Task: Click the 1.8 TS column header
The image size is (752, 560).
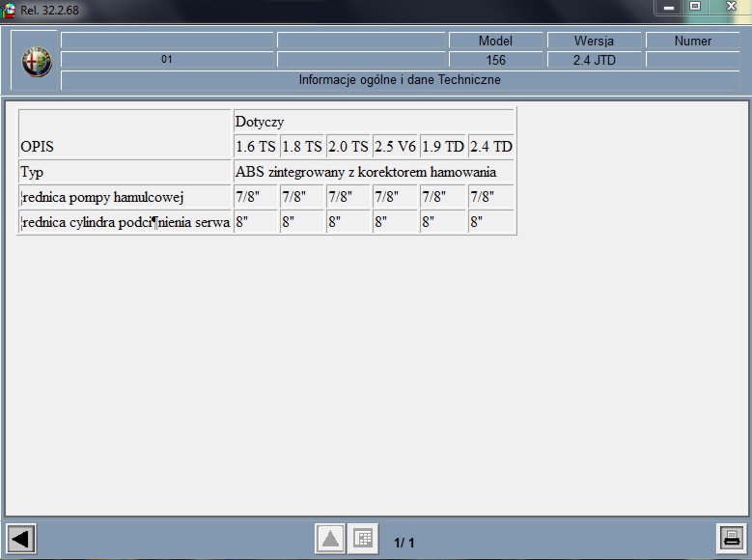Action: click(x=301, y=147)
